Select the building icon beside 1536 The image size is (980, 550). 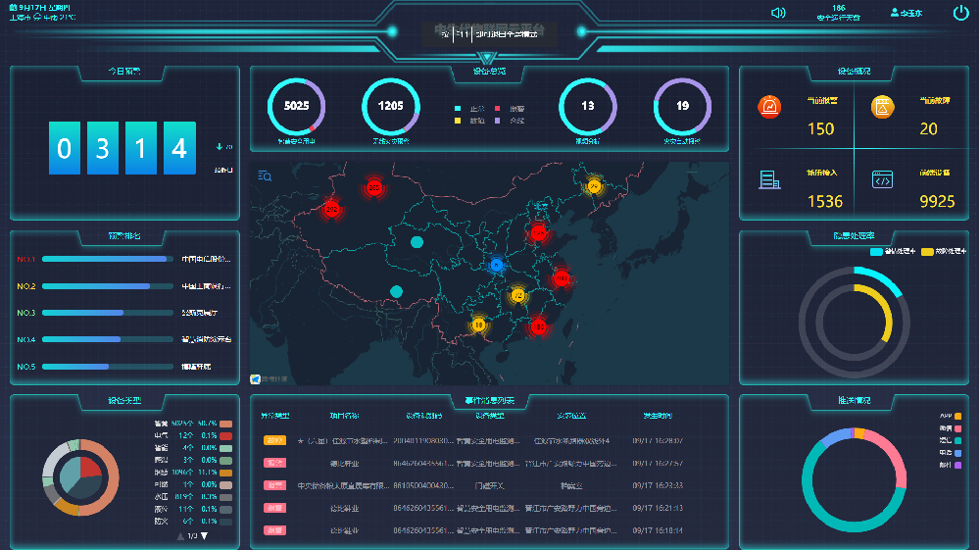click(769, 179)
